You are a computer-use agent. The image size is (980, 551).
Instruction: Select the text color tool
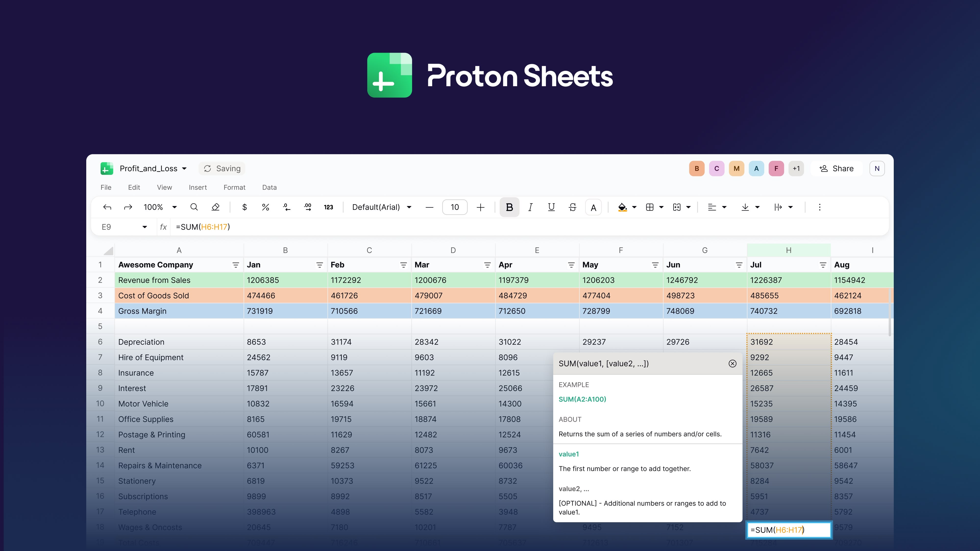593,207
